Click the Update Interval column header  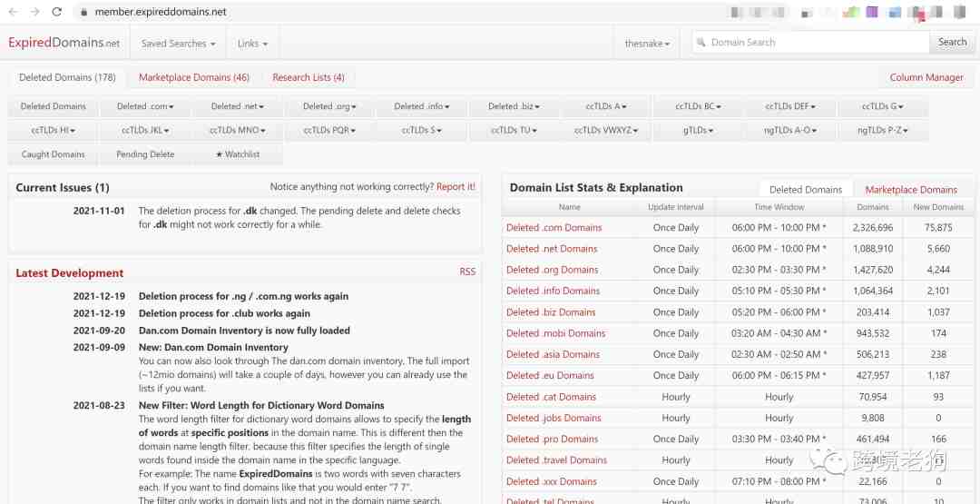tap(676, 207)
